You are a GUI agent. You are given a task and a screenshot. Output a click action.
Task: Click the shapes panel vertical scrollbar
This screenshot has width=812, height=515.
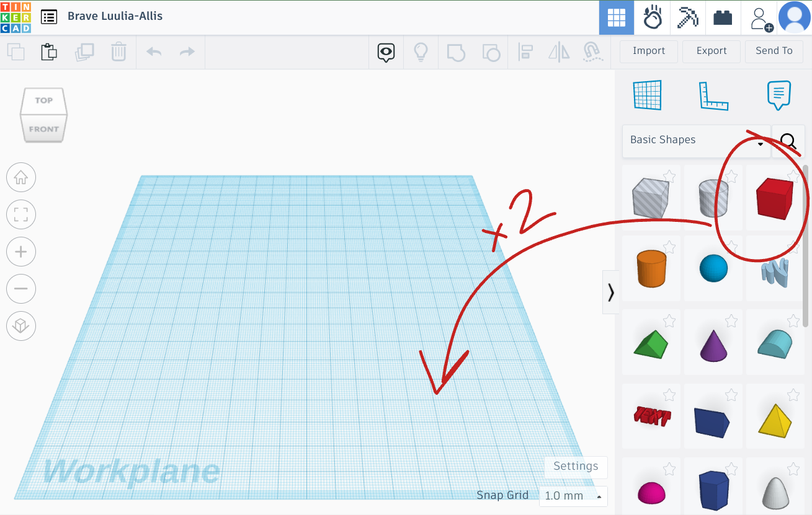click(x=806, y=245)
